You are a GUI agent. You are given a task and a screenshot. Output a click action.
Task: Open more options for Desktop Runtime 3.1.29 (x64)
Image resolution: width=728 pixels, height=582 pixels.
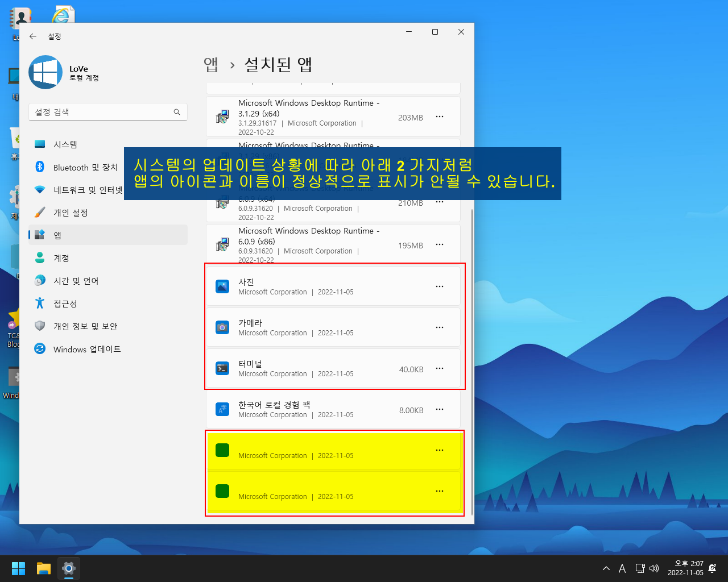[440, 117]
